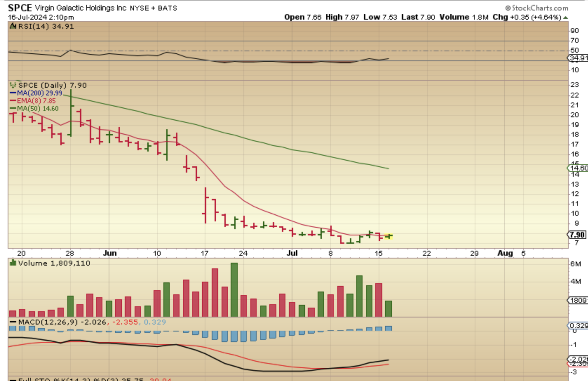Click the 14.60 MA(50) axis tag
This screenshot has width=588, height=381.
click(578, 168)
